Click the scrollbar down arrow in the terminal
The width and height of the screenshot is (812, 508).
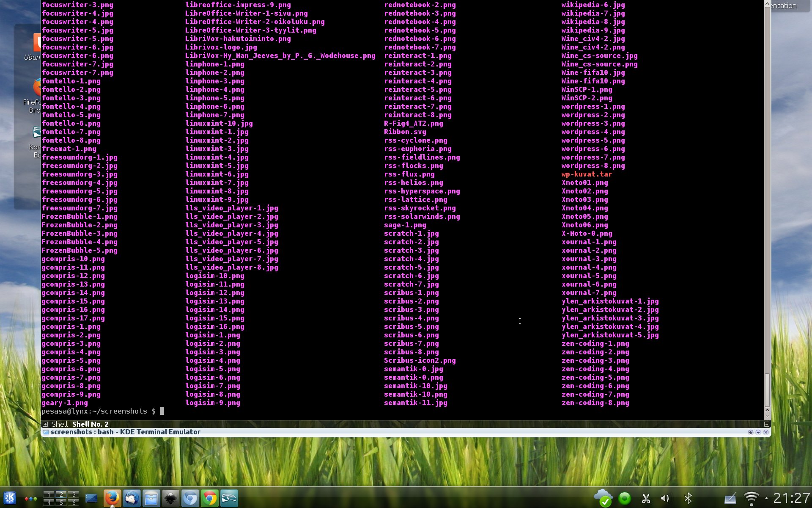coord(767,416)
